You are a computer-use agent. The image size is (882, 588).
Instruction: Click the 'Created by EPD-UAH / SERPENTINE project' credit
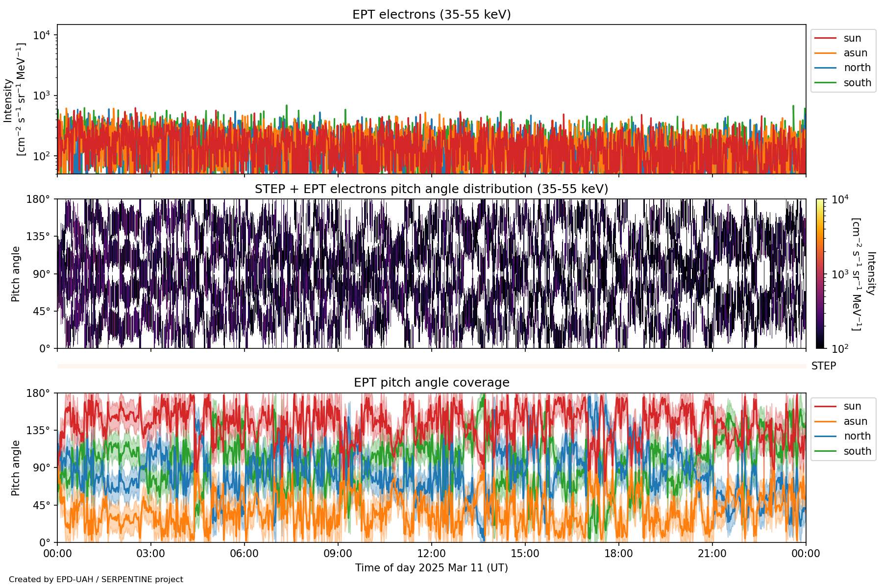96,580
